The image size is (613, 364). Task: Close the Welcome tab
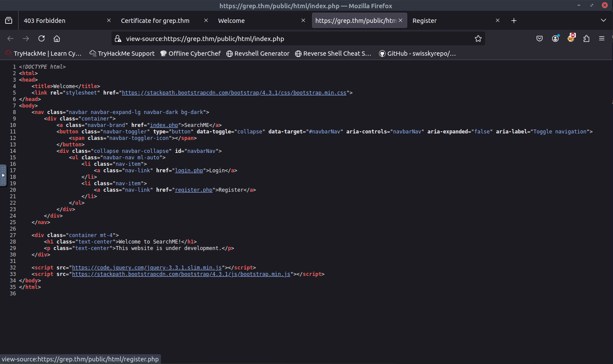303,20
